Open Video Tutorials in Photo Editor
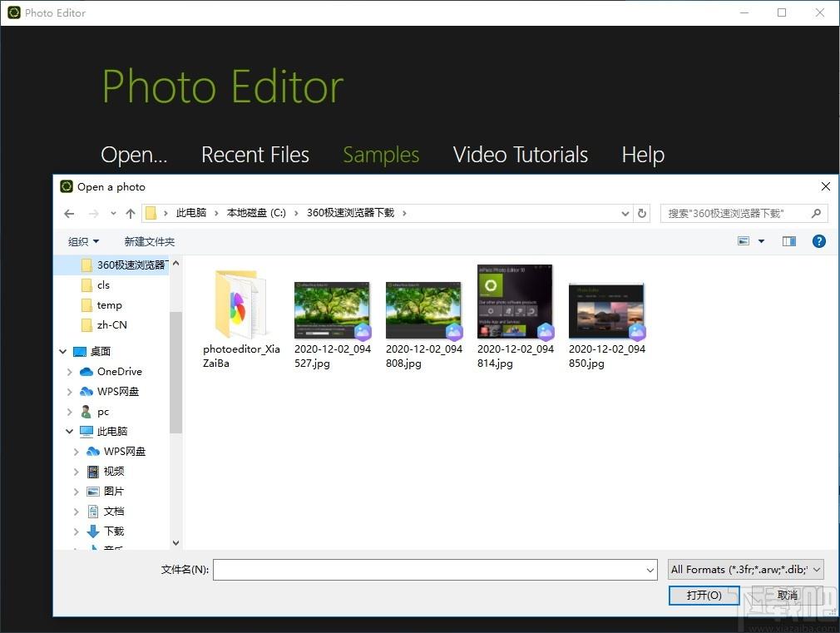The image size is (840, 633). point(520,155)
